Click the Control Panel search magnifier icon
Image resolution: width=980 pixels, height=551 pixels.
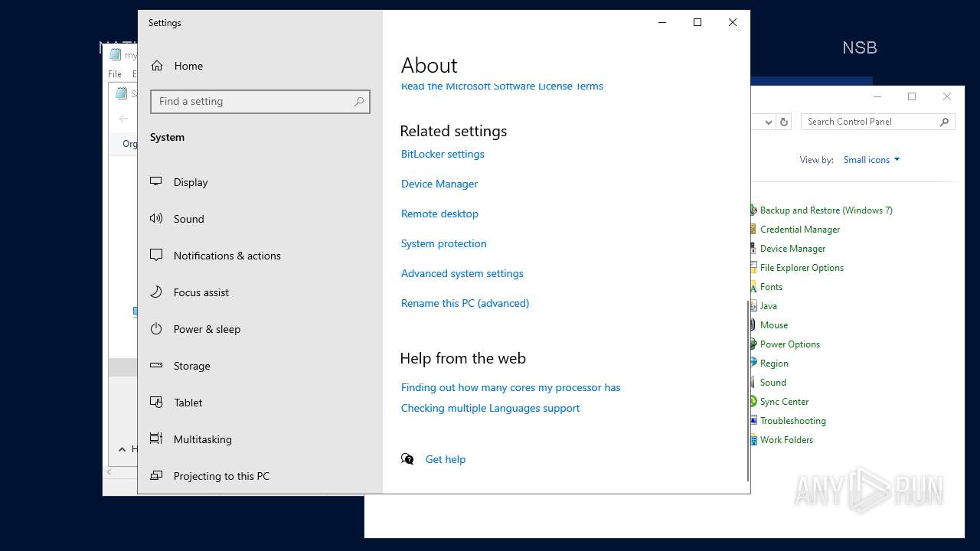coord(944,122)
